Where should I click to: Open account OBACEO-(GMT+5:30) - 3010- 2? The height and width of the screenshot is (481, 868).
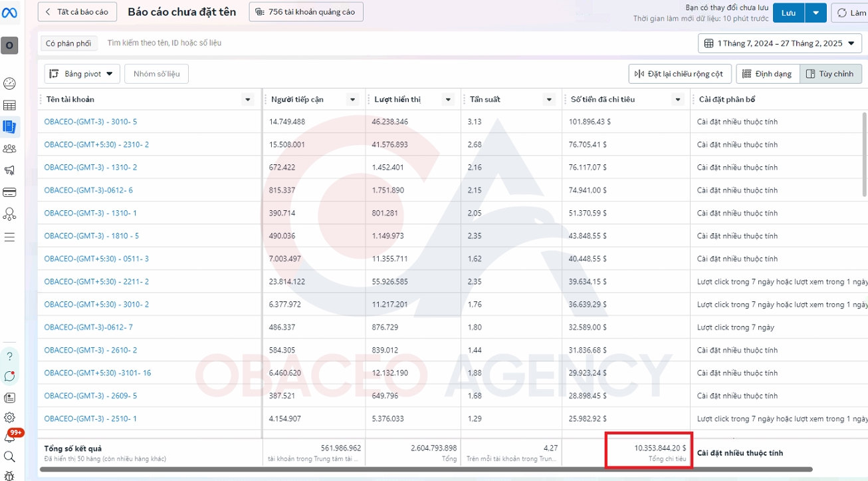96,305
